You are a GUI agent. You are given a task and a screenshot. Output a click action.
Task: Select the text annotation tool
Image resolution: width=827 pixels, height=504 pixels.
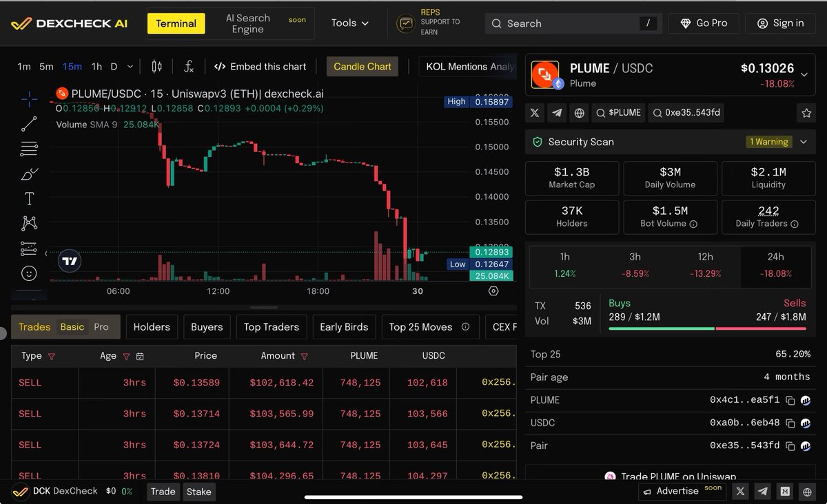[29, 198]
